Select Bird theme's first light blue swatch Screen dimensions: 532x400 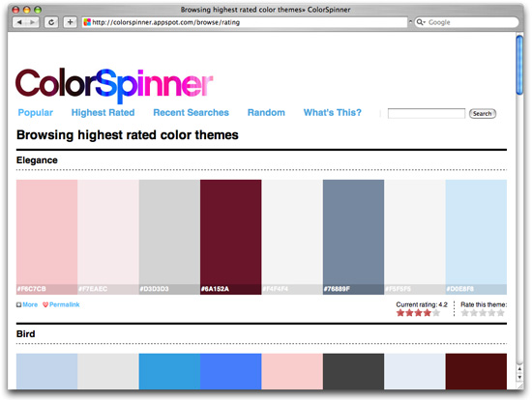coord(46,372)
